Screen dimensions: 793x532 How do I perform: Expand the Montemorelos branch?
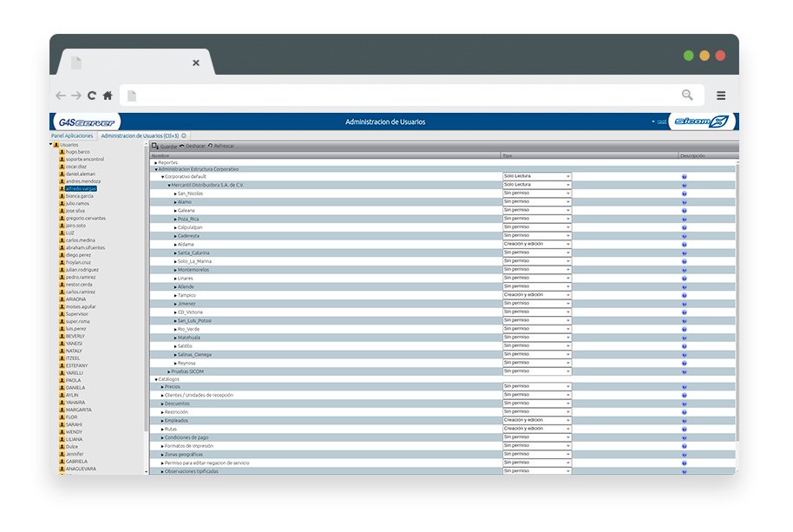pos(175,270)
